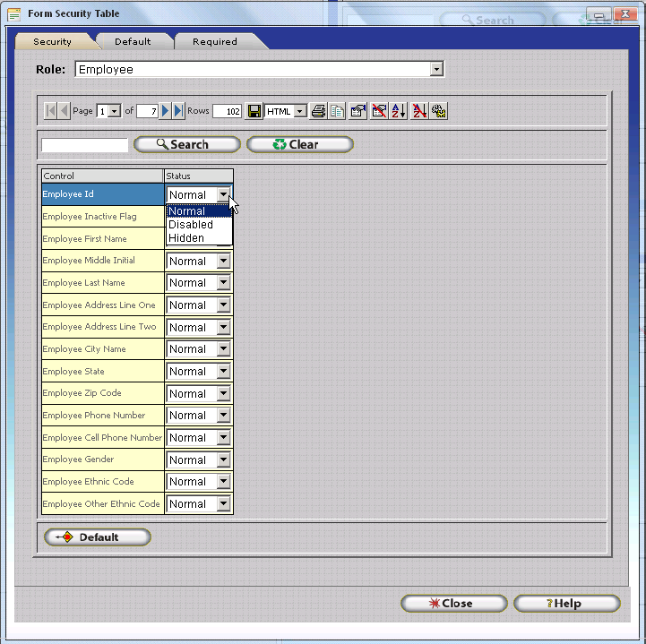Click the Close button at bottom
Viewport: 646px width, 644px height.
click(454, 604)
